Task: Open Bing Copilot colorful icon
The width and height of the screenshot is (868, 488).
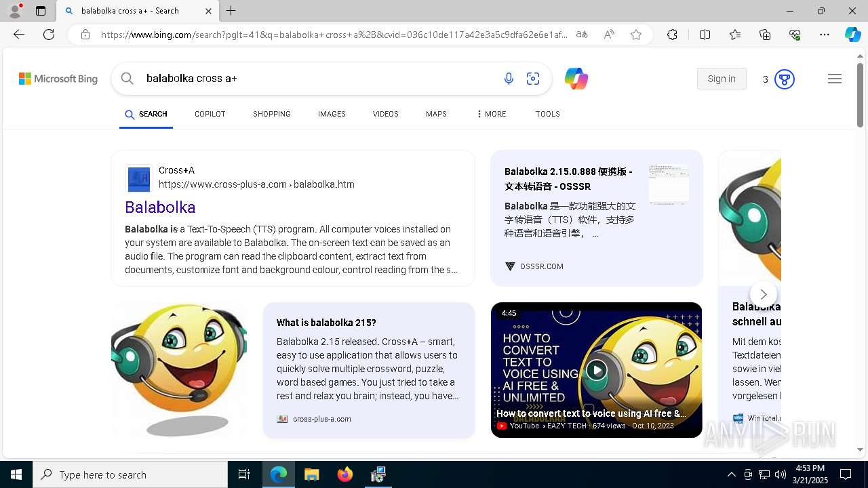Action: tap(576, 79)
